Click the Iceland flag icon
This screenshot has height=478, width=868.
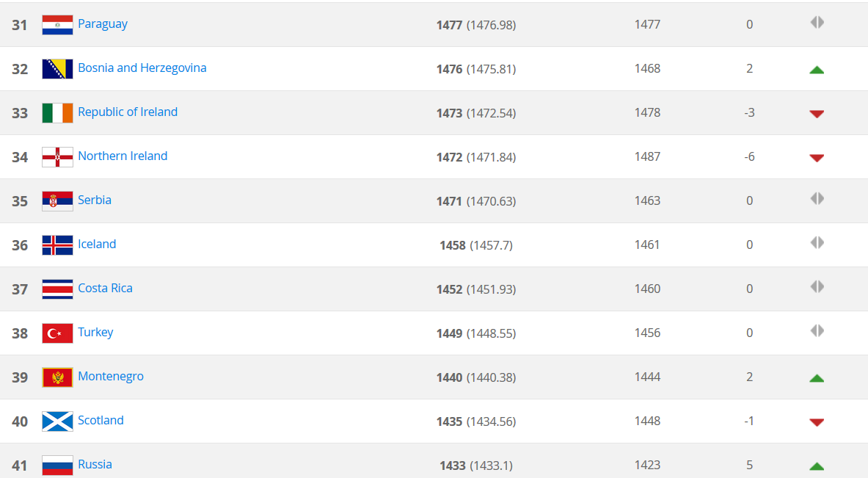coord(57,245)
